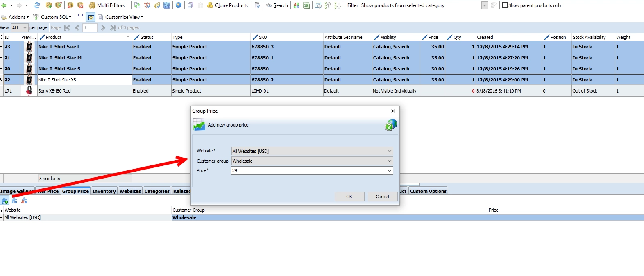644x276 pixels.
Task: Open the Custom SQL dropdown menu
Action: (x=52, y=17)
